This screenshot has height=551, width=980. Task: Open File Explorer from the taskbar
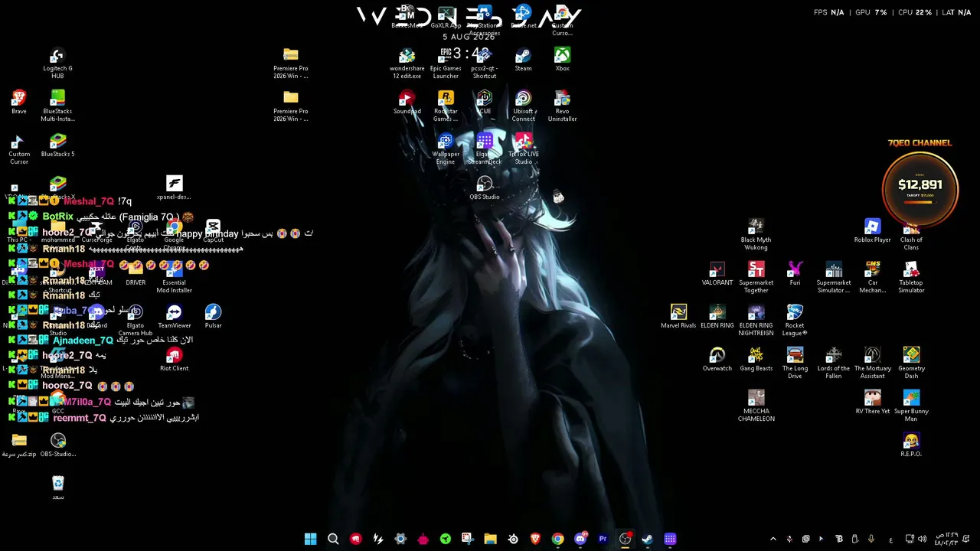490,539
